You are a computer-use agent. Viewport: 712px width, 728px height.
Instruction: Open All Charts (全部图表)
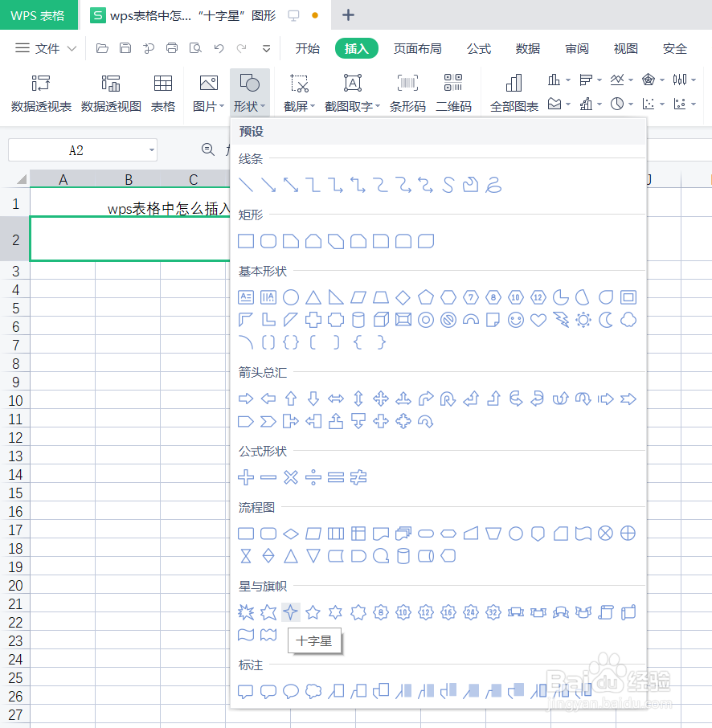click(514, 94)
